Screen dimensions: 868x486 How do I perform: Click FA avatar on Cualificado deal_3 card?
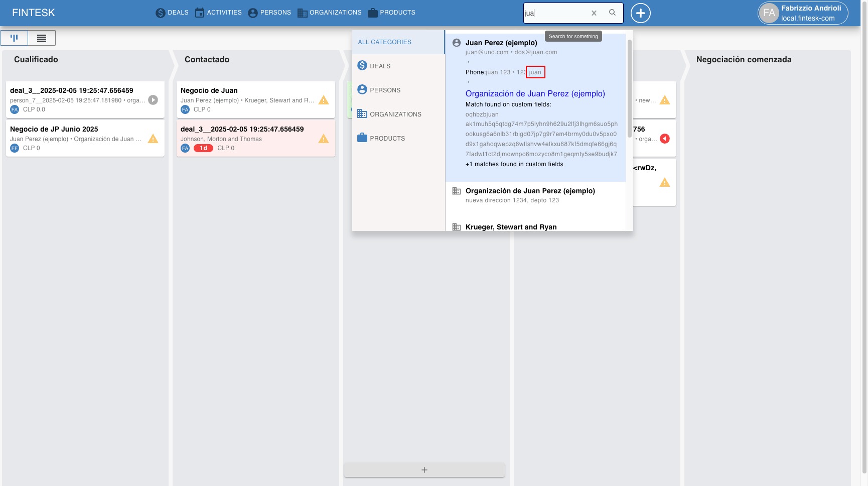click(15, 109)
